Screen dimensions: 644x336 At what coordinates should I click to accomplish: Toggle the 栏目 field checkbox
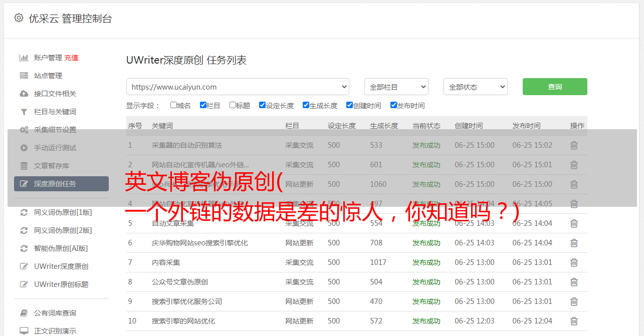pyautogui.click(x=203, y=105)
